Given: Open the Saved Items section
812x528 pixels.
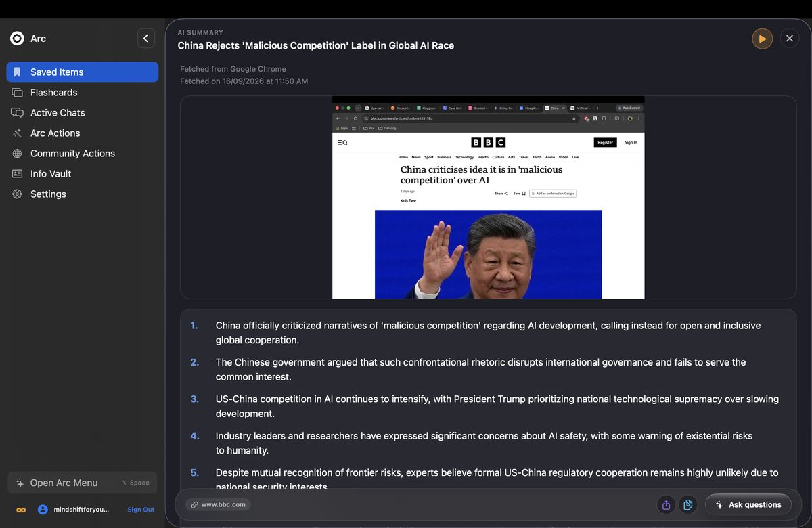Looking at the screenshot, I should coord(83,72).
